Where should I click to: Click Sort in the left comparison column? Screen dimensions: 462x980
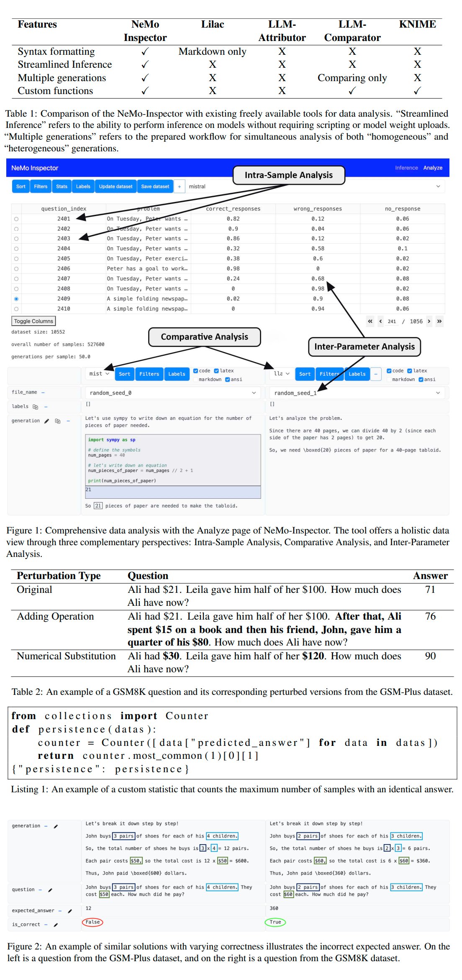pos(124,374)
